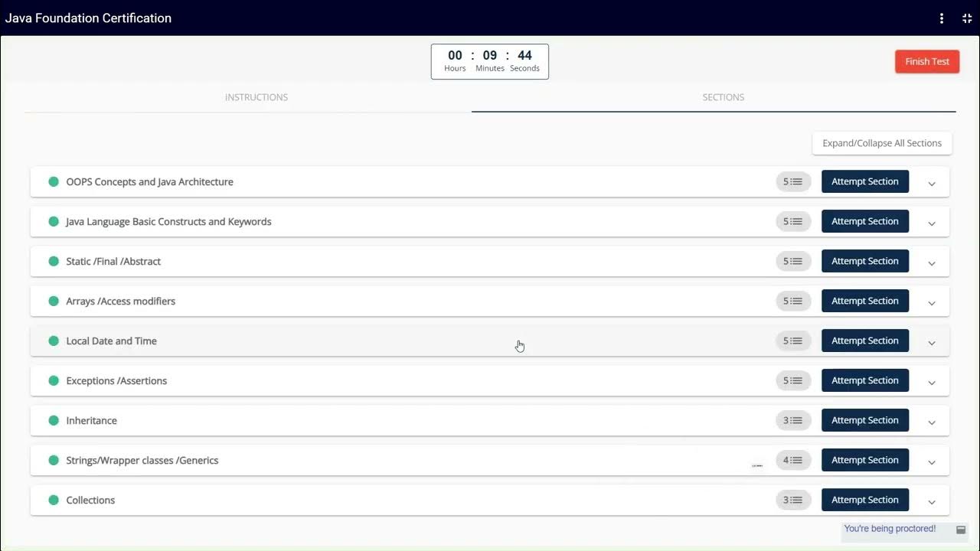Click the countdown timer display

click(x=490, y=61)
